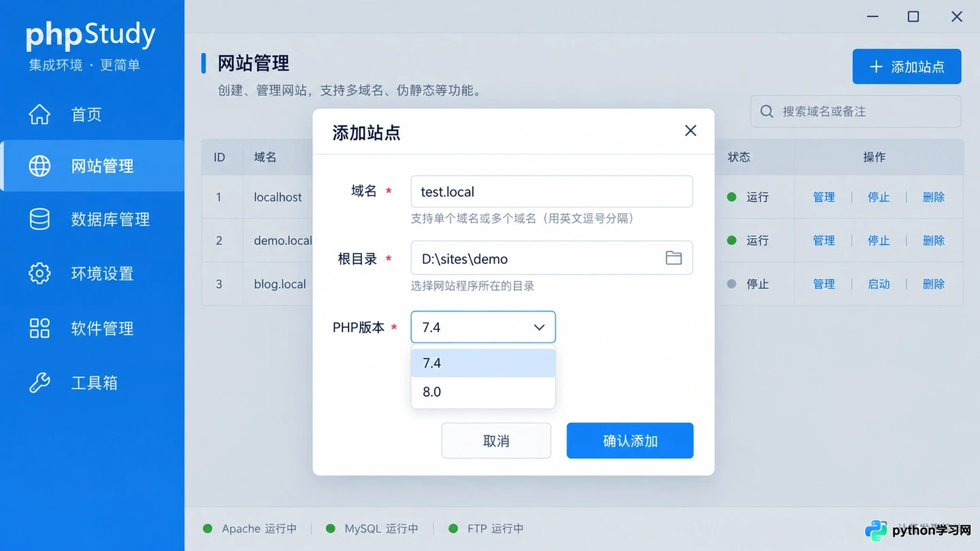Click 删除 link for demo.local row
This screenshot has width=980, height=551.
tap(934, 241)
